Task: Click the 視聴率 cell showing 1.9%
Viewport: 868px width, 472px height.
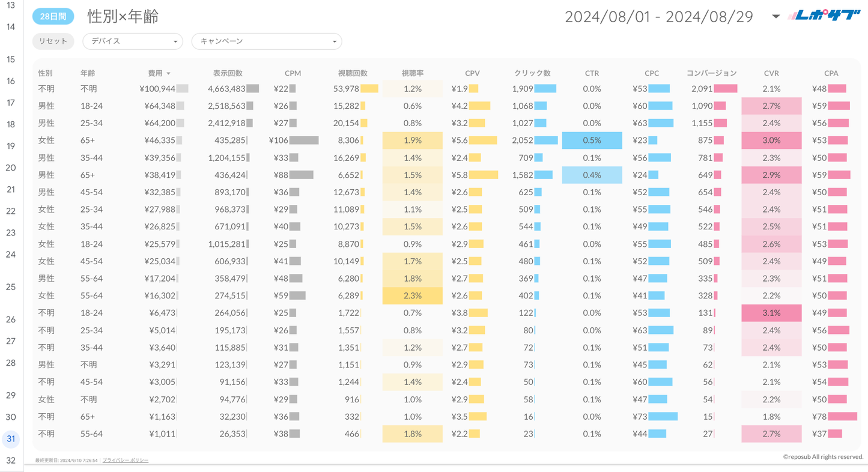Action: (x=413, y=141)
